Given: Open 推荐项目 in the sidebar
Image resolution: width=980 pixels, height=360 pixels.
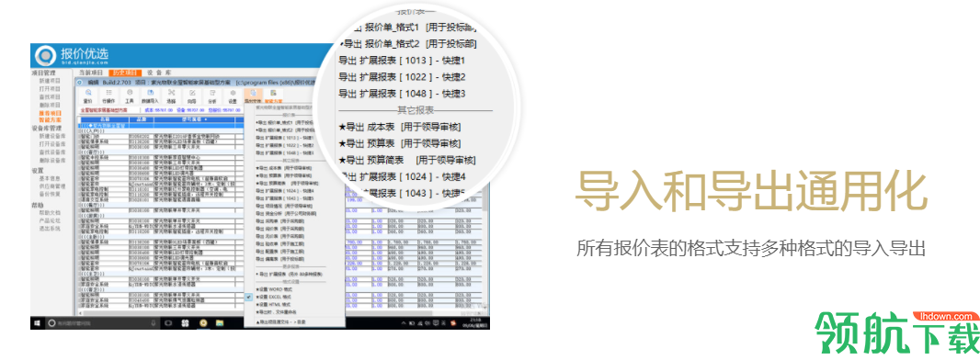Looking at the screenshot, I should [x=50, y=113].
